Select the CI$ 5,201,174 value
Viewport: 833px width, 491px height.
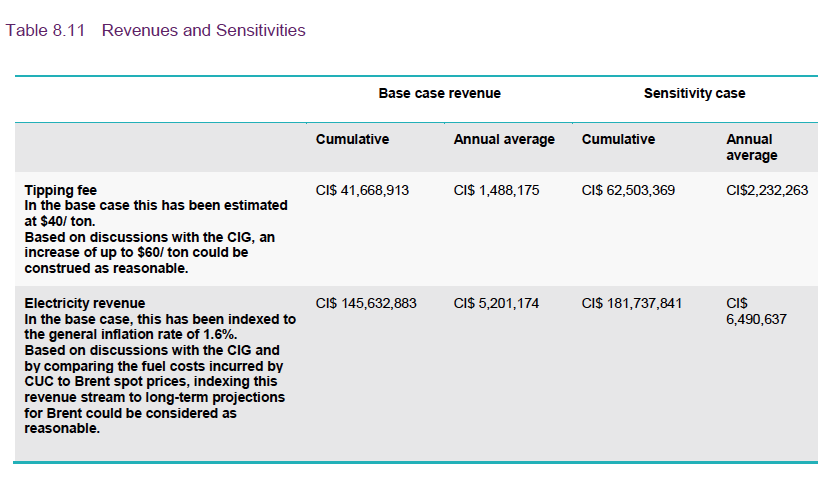(496, 303)
